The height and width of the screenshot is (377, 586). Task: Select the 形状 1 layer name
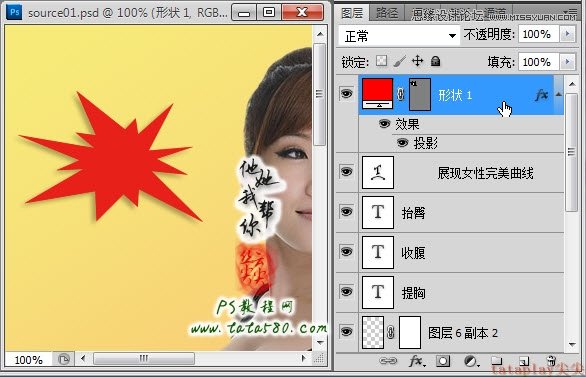455,95
